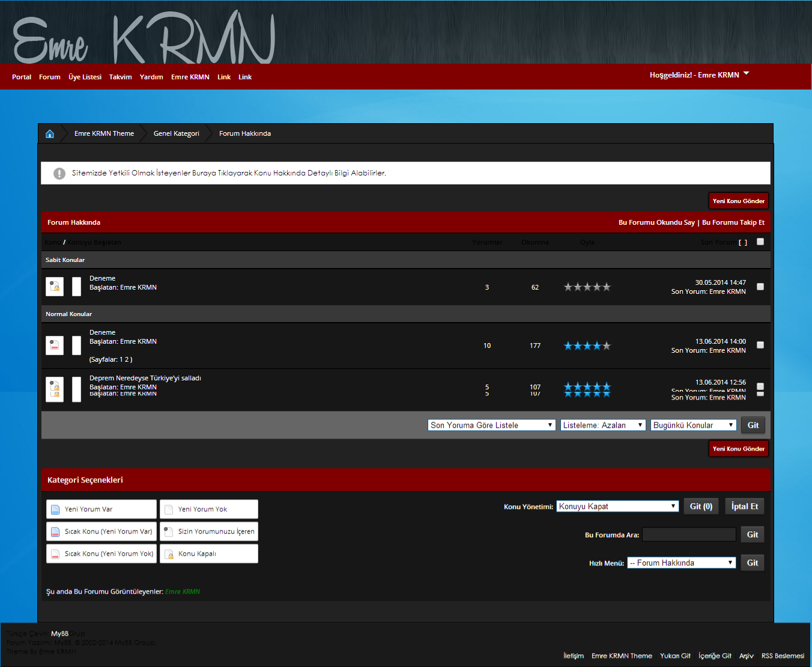Check the Deprem topic checkbox
812x667 pixels.
tap(760, 386)
